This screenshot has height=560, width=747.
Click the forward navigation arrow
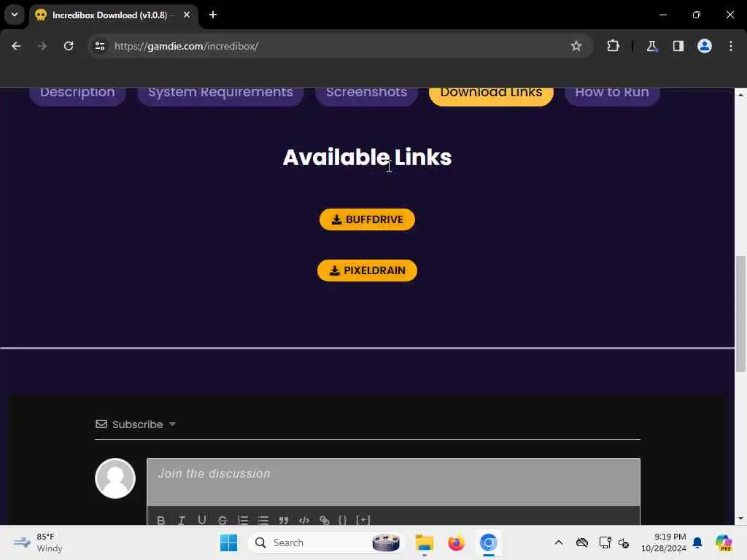[x=42, y=46]
